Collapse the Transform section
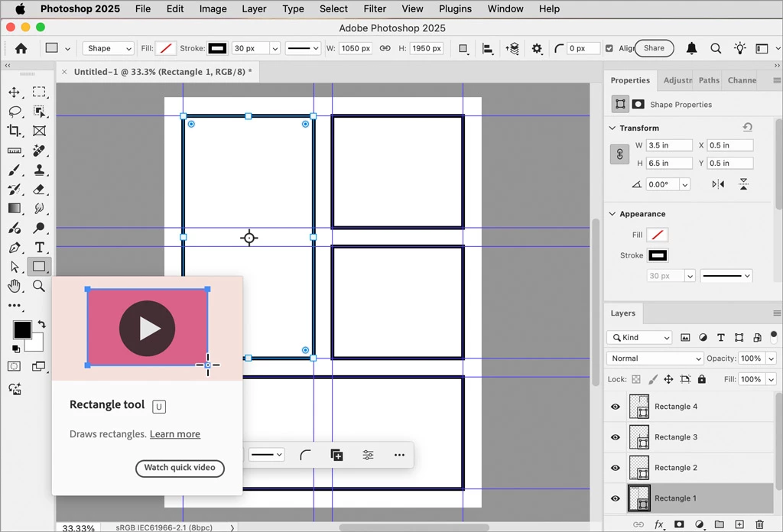The height and width of the screenshot is (532, 783). (x=612, y=128)
